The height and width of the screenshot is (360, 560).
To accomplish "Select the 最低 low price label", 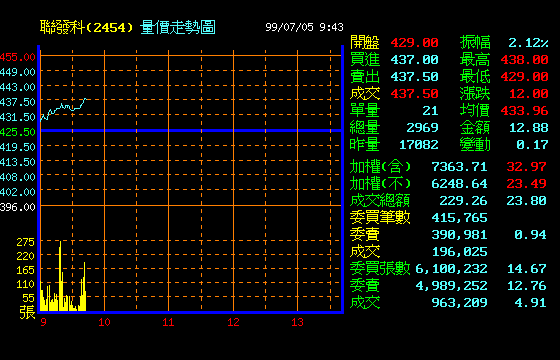I will pos(475,76).
